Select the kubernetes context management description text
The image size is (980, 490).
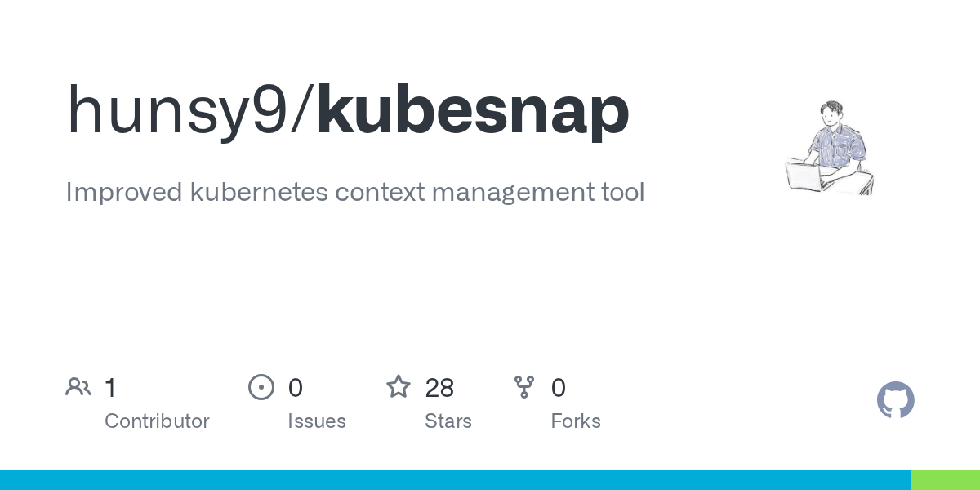coord(355,193)
